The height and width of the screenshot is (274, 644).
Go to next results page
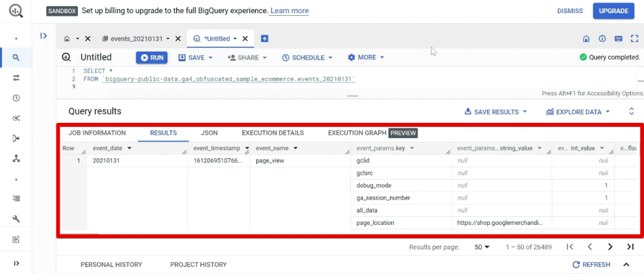610,247
